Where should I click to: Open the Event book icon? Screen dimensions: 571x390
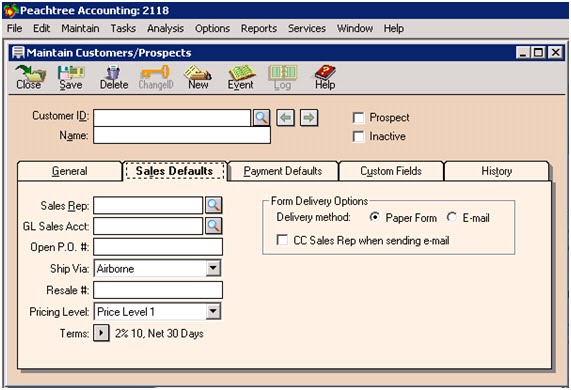(241, 77)
